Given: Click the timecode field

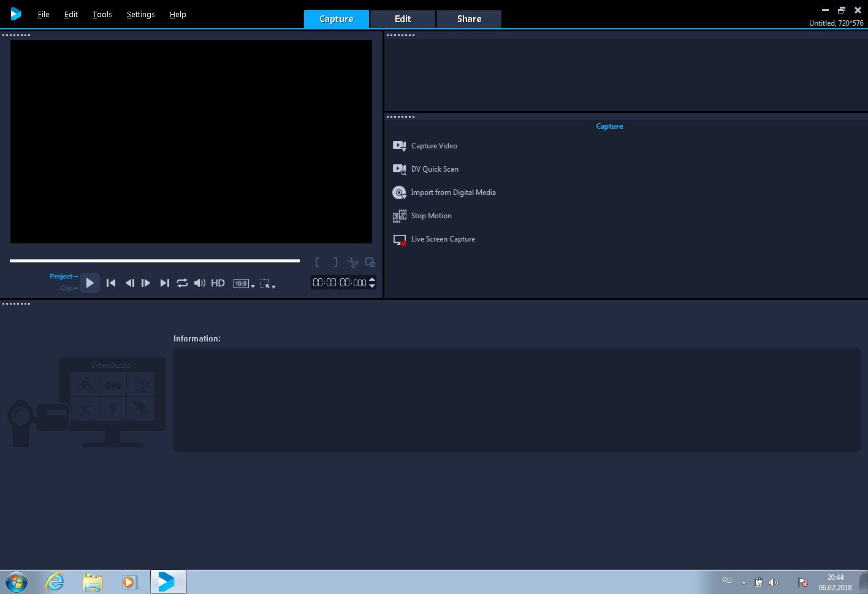Looking at the screenshot, I should pyautogui.click(x=339, y=283).
